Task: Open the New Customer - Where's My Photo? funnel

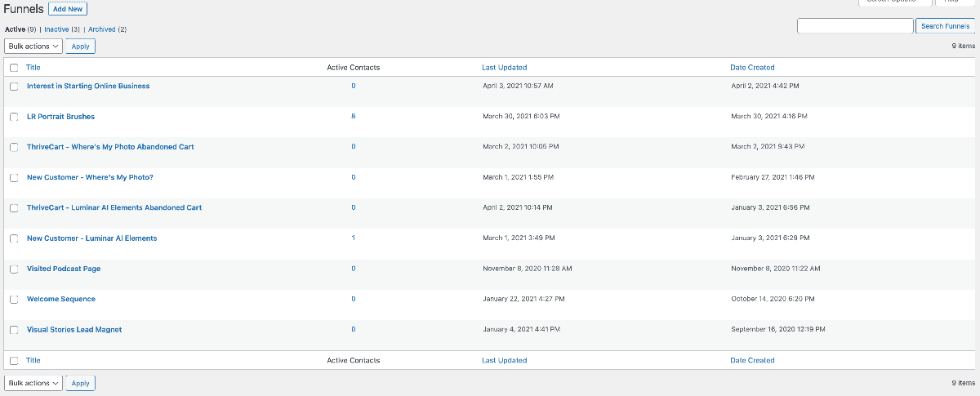Action: [90, 177]
